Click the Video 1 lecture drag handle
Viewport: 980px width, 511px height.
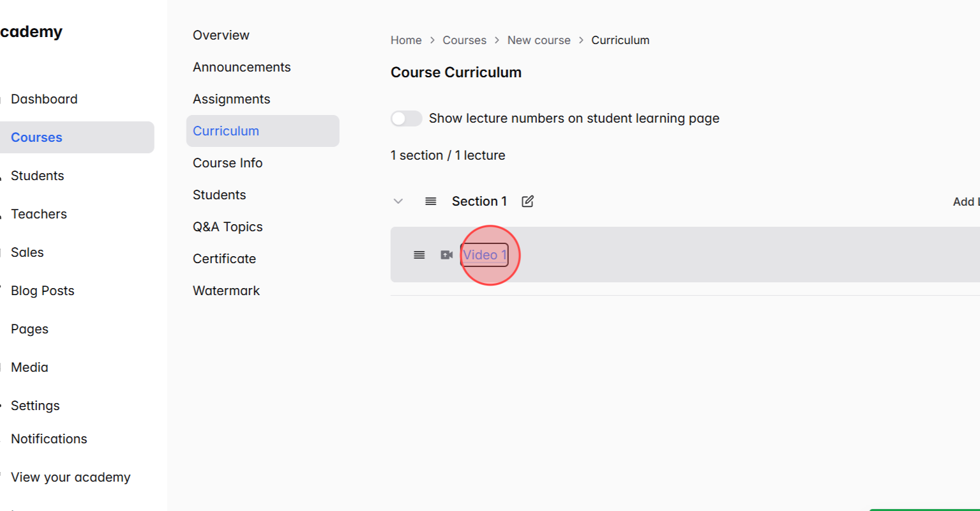419,254
